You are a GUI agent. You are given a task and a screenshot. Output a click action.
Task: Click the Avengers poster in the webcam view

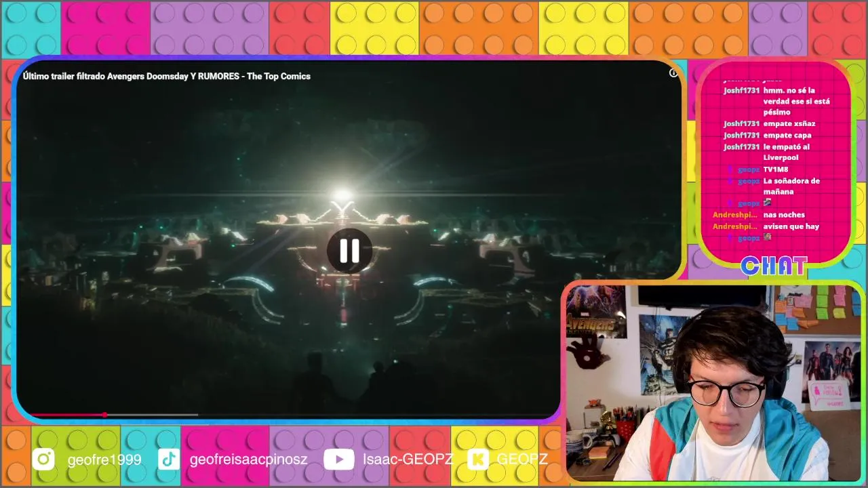tap(596, 312)
